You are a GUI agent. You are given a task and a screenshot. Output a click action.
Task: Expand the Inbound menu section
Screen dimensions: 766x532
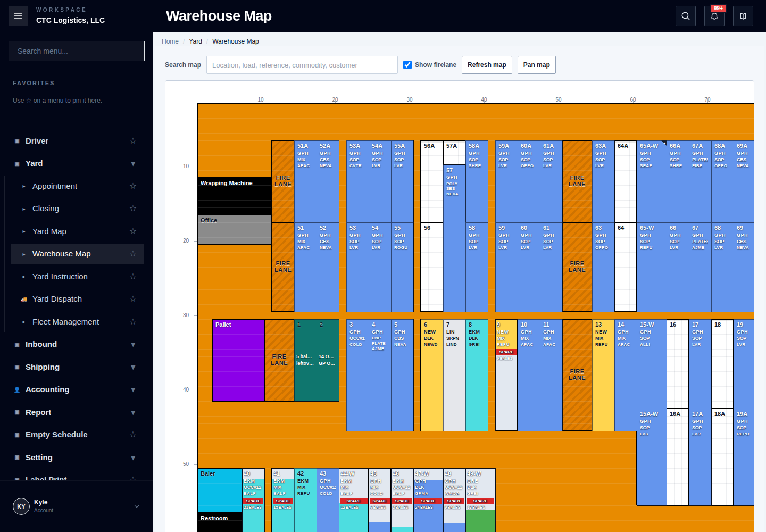pyautogui.click(x=133, y=344)
